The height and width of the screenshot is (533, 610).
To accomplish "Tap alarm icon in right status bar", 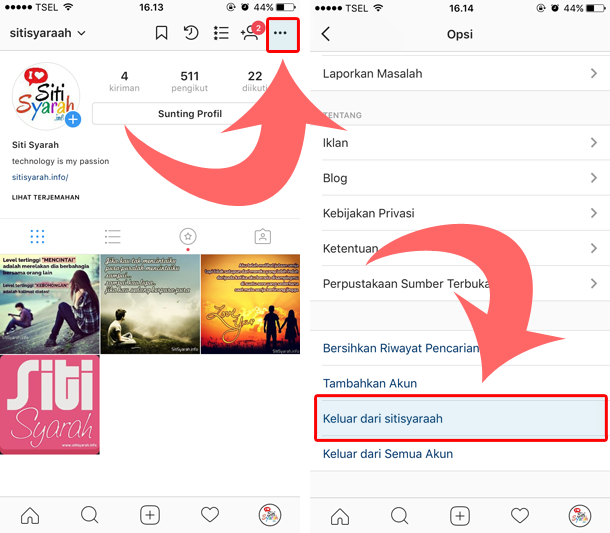I will coord(555,8).
